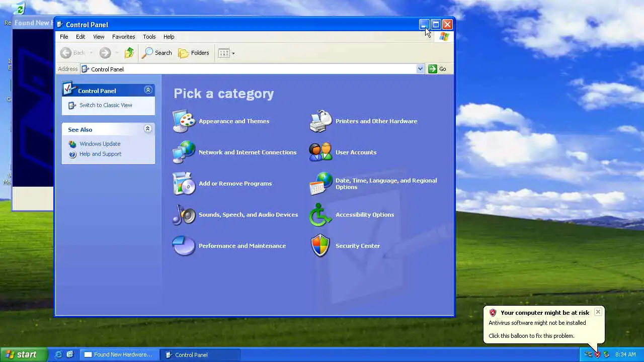Screen dimensions: 644x362
Task: Open the Help menu
Action: [x=169, y=37]
